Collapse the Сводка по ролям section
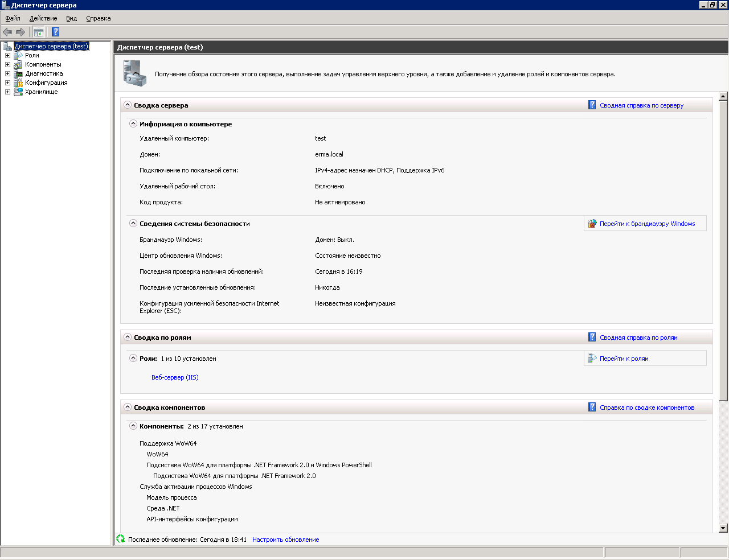Viewport: 729px width, 560px height. tap(128, 337)
